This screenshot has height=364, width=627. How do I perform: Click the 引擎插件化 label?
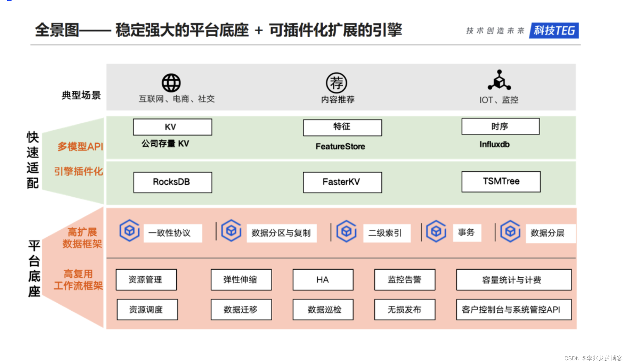point(79,171)
